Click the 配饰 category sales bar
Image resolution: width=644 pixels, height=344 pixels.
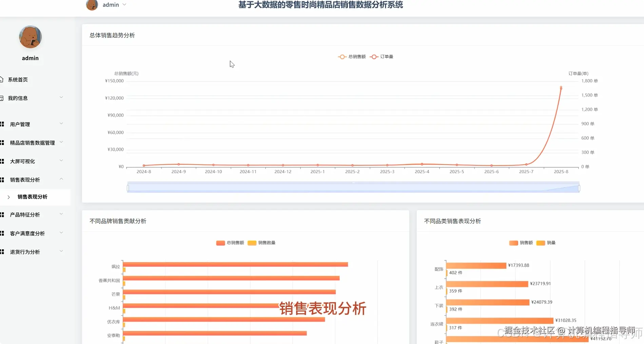click(476, 266)
